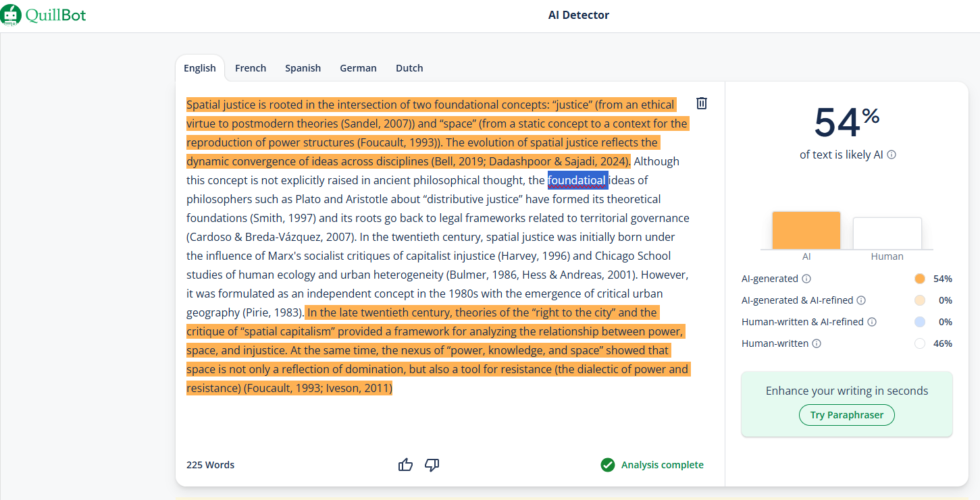Open info icon beside AI-generated label

(x=806, y=279)
